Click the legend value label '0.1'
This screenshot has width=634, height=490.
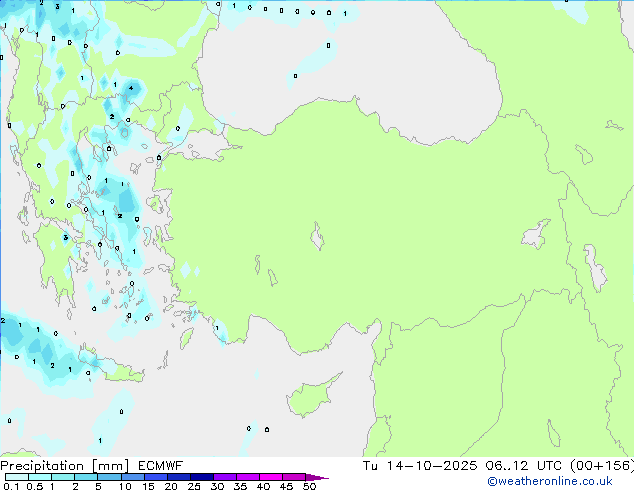click(x=11, y=486)
